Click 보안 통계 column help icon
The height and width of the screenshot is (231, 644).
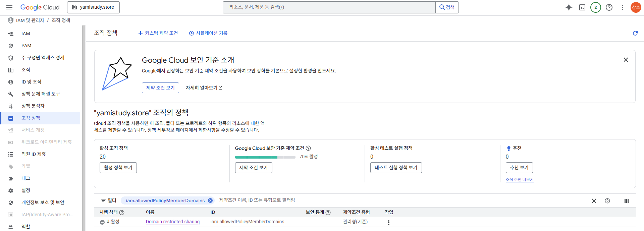click(x=328, y=213)
